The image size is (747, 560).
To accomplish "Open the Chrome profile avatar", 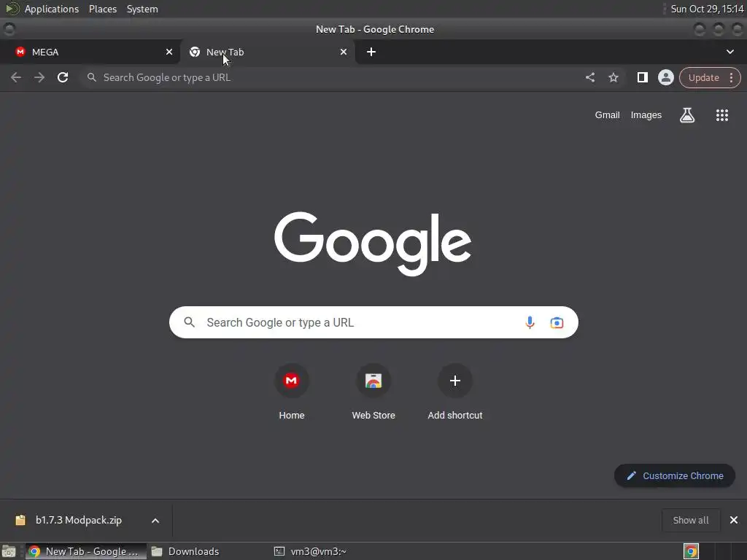I will pyautogui.click(x=665, y=77).
